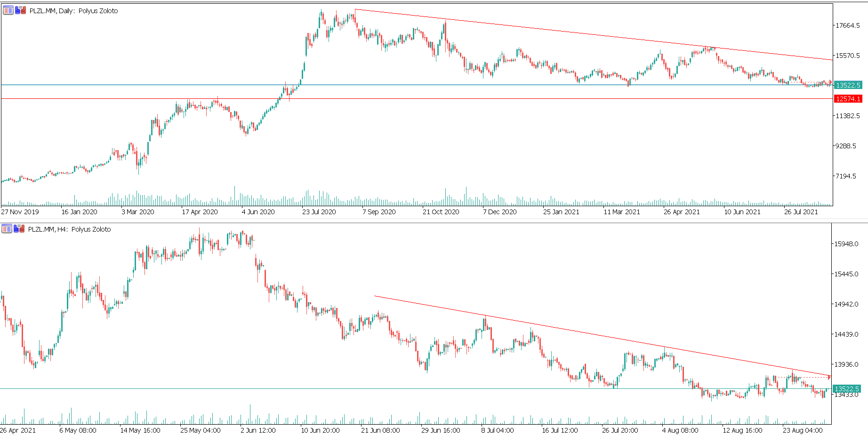Click the '4 Aug 08:00' time label
868x435 pixels.
[x=680, y=430]
